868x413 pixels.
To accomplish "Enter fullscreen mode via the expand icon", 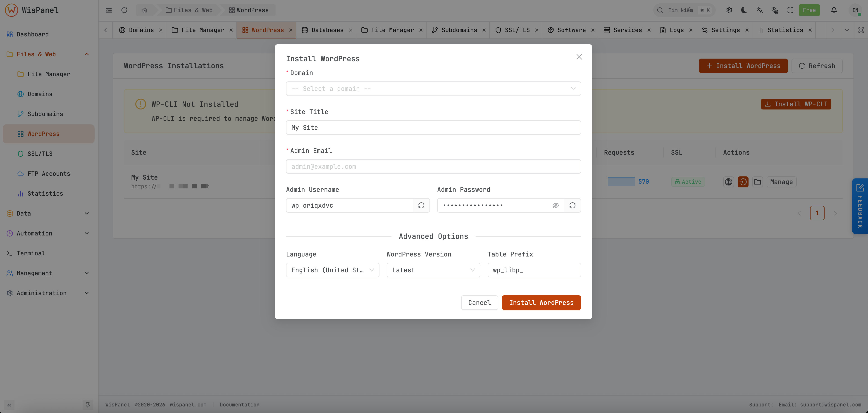I will pos(791,10).
